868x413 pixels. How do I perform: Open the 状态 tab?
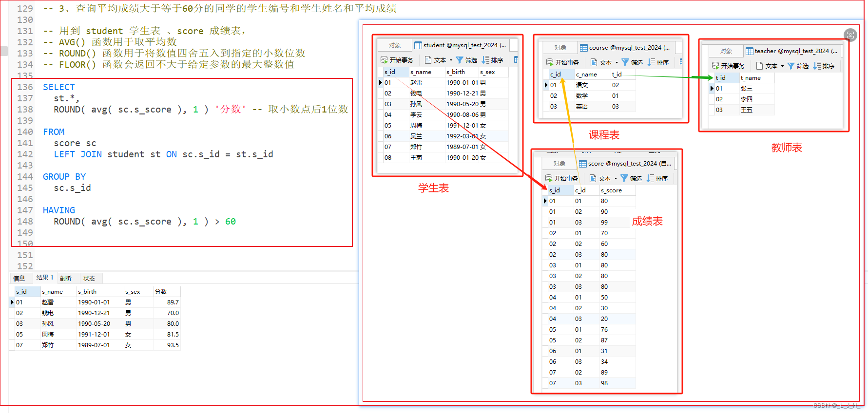coord(89,278)
